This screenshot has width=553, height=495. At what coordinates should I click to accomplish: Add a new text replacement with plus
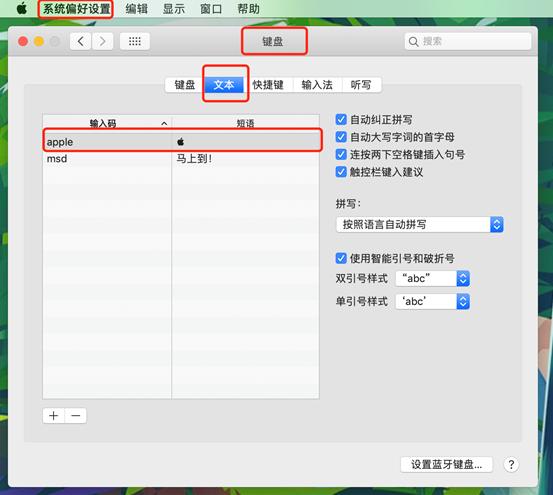[x=54, y=416]
